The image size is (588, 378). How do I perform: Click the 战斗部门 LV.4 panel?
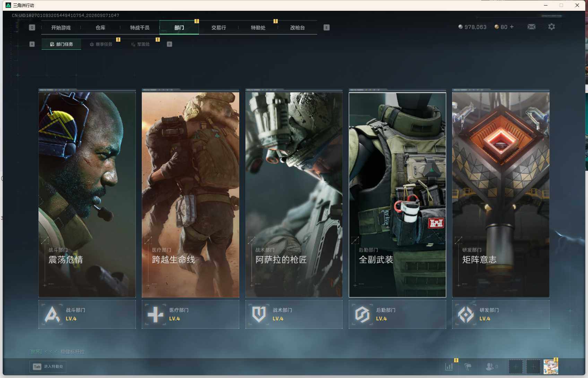click(x=87, y=314)
